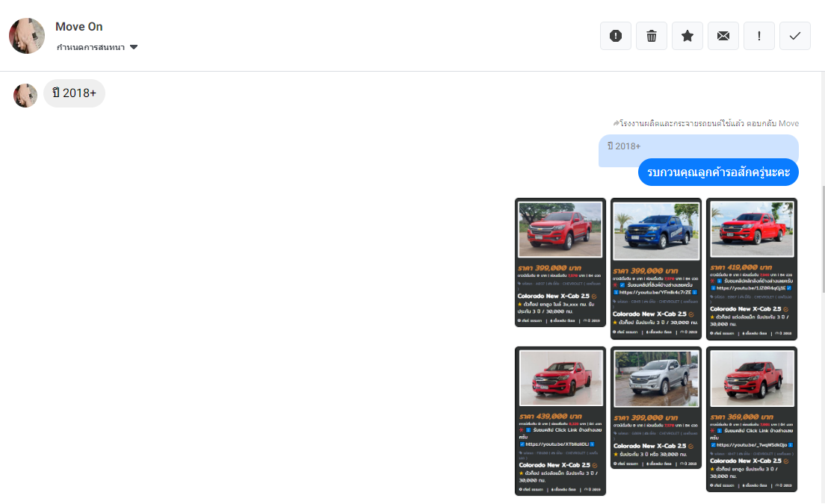
Task: Mark conversation unread with envelope icon
Action: click(x=723, y=36)
